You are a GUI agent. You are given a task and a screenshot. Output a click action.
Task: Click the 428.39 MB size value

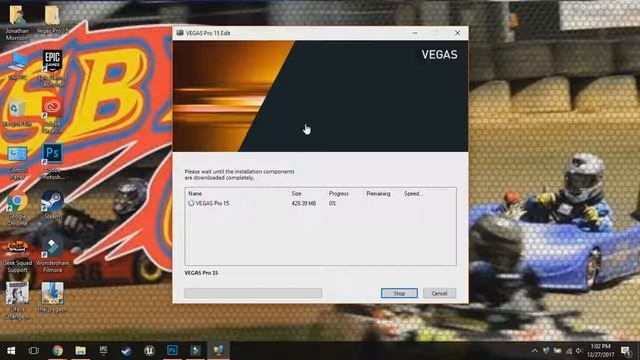click(304, 203)
